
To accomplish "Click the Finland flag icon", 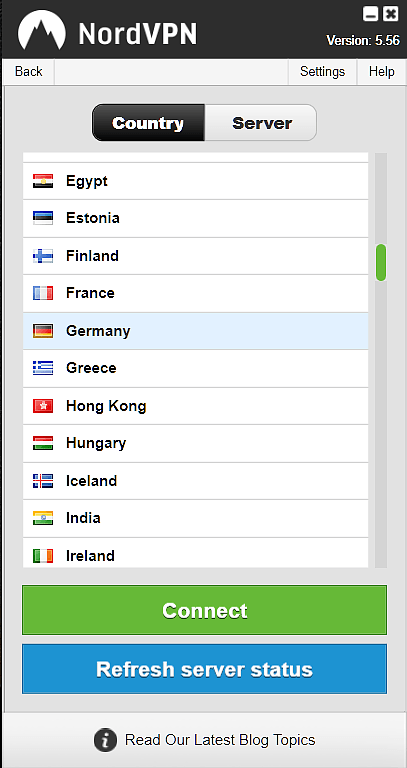I will click(43, 256).
